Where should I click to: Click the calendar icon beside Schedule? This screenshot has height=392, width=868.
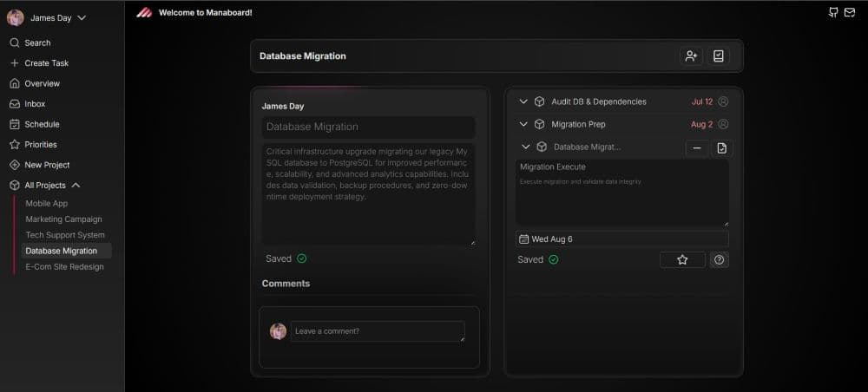coord(15,124)
